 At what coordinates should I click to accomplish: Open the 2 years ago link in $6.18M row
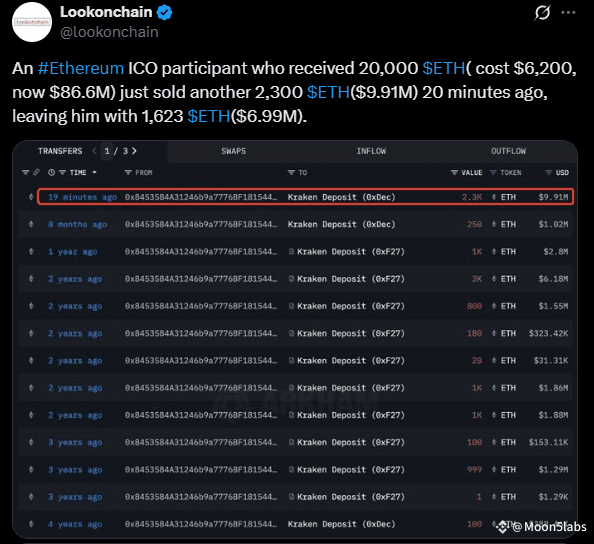[x=75, y=279]
